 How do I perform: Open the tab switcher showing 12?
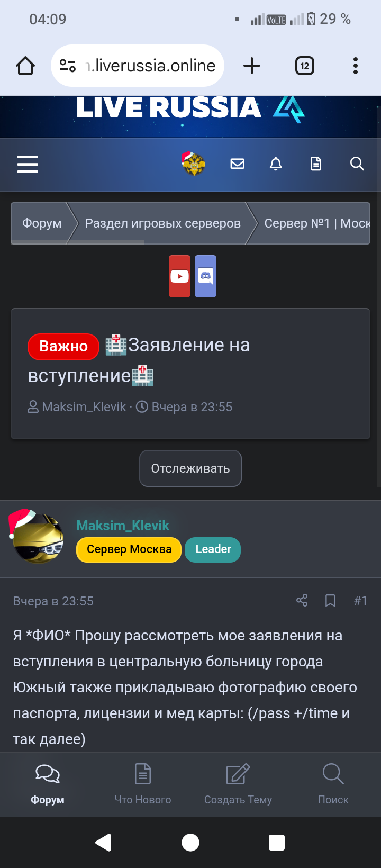(x=305, y=66)
